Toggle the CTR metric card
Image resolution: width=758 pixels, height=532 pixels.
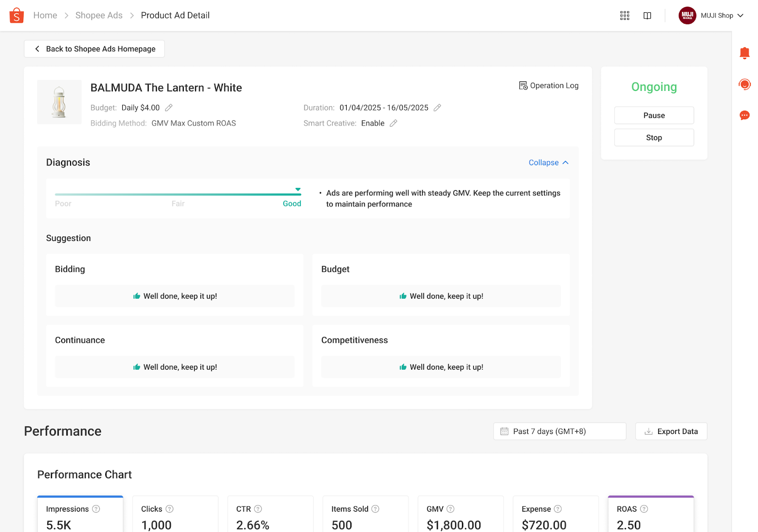tap(271, 514)
